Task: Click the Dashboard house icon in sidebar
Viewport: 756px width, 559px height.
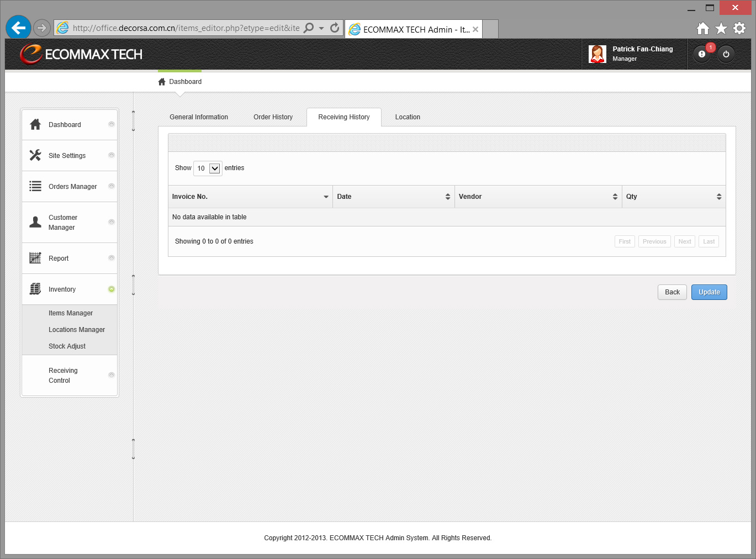Action: [x=35, y=124]
